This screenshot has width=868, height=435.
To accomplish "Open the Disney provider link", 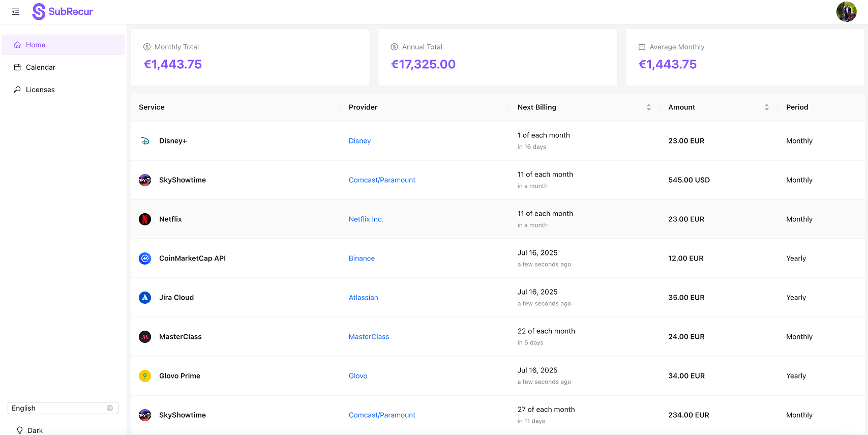I will point(360,141).
